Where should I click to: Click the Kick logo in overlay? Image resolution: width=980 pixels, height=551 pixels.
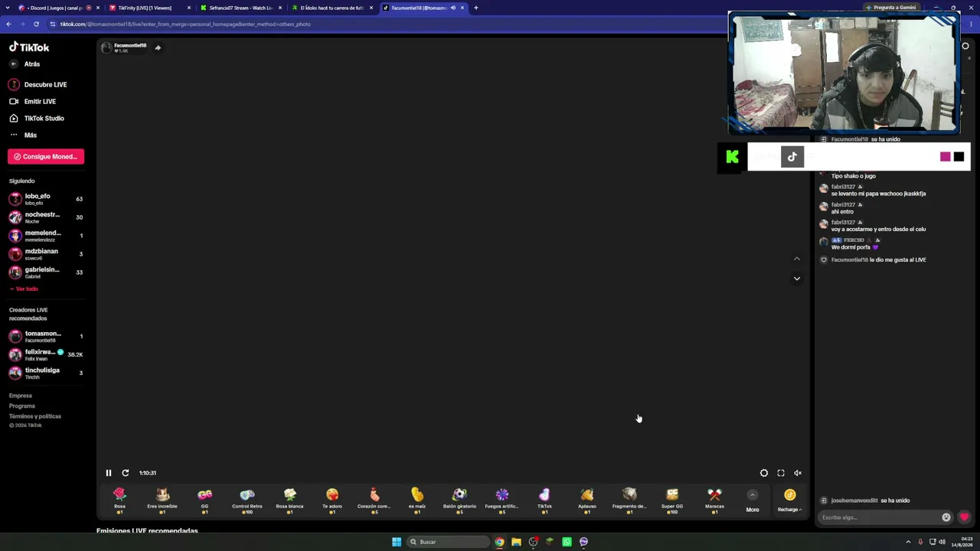coord(733,157)
